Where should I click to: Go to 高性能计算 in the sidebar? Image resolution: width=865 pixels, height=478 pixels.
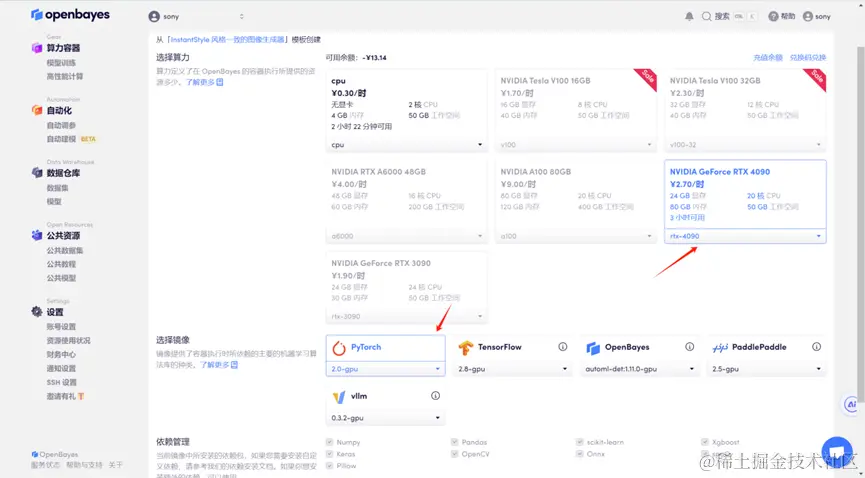65,77
